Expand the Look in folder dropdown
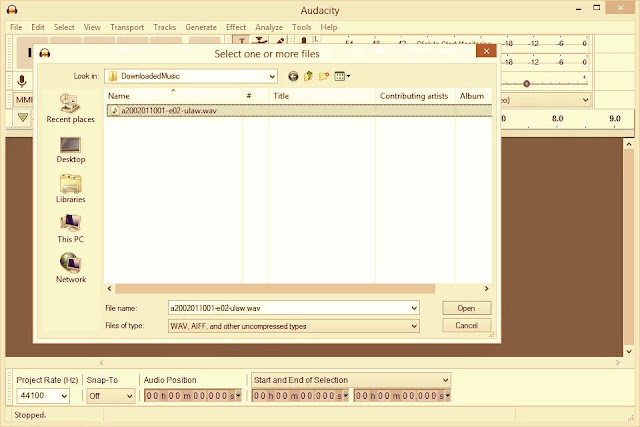This screenshot has height=427, width=640. tap(272, 76)
